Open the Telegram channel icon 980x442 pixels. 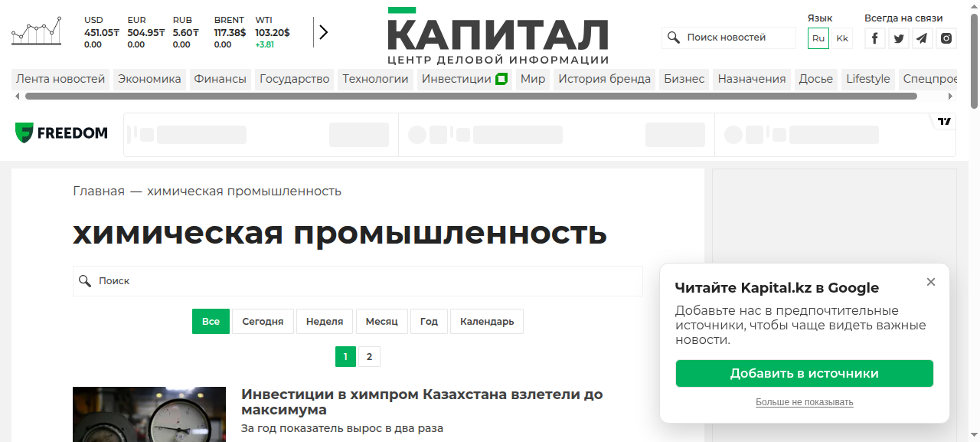[923, 38]
